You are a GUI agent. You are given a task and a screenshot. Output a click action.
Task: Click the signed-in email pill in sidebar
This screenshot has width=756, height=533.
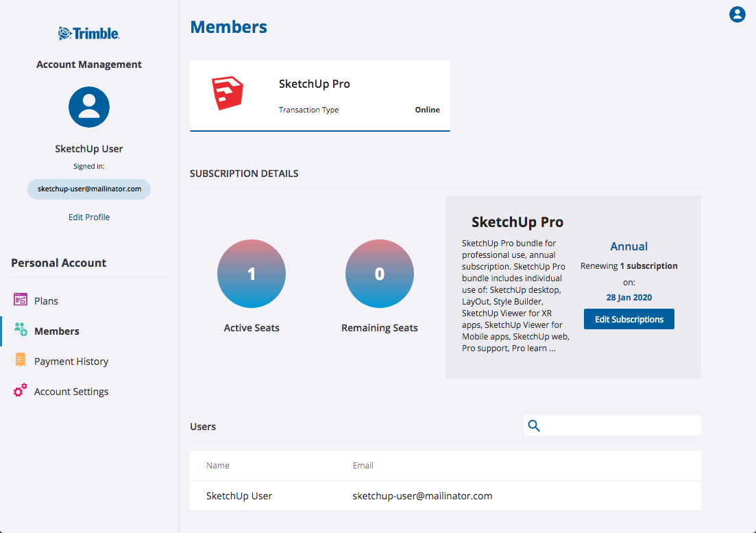[x=89, y=189]
